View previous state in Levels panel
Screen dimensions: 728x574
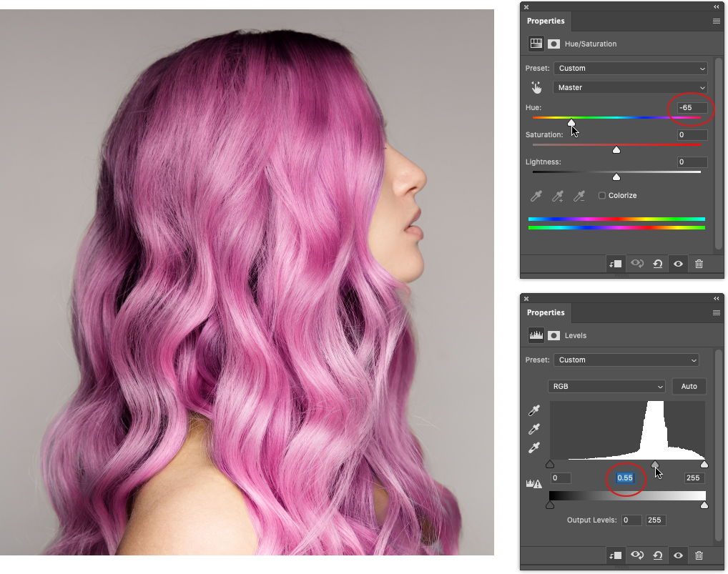pyautogui.click(x=637, y=555)
